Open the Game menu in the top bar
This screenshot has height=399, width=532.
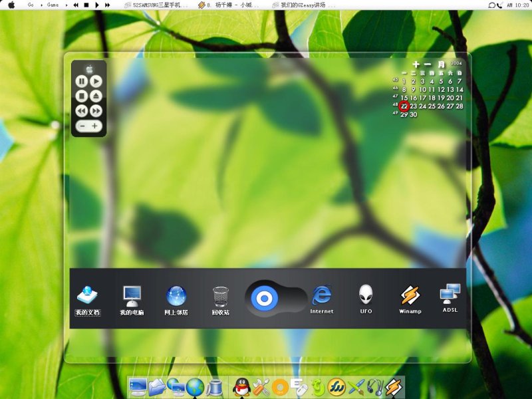click(53, 5)
